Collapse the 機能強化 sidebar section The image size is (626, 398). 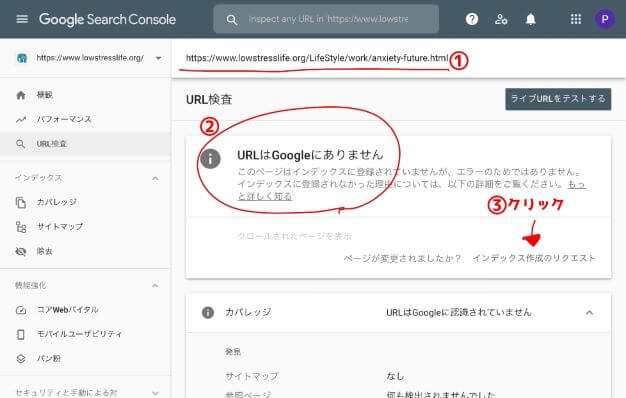pos(155,286)
